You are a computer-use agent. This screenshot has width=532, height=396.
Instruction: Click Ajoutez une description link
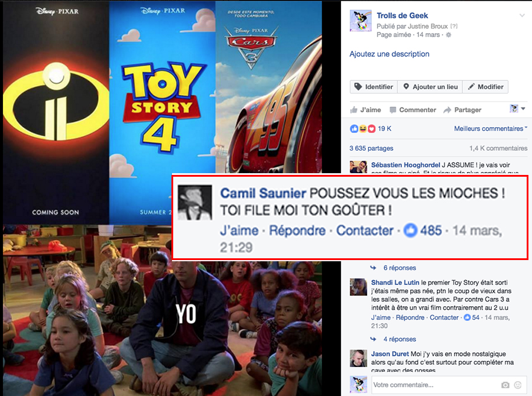(389, 54)
